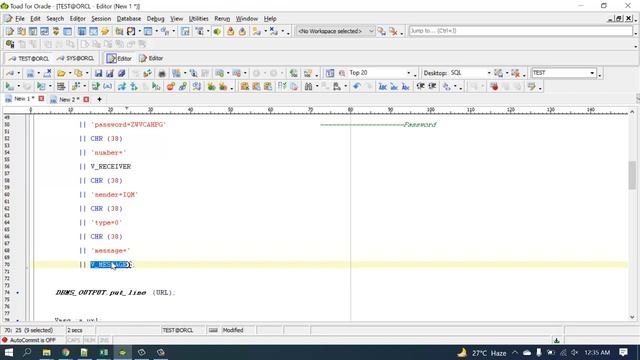Open the File menu
The width and height of the screenshot is (640, 360).
point(20,19)
